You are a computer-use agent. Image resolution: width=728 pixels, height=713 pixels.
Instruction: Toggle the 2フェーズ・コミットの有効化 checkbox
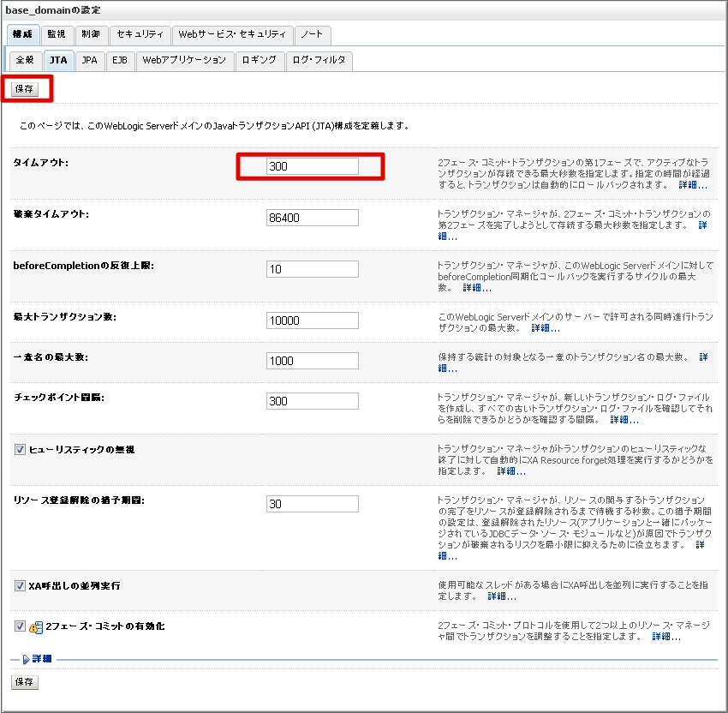pyautogui.click(x=20, y=626)
